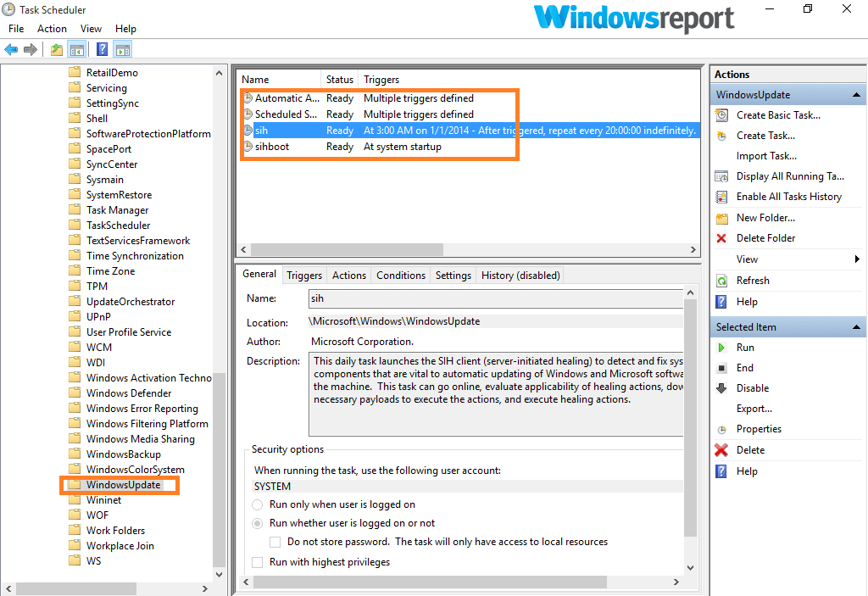This screenshot has height=596, width=868.
Task: Click the green Run arrow icon
Action: click(721, 348)
